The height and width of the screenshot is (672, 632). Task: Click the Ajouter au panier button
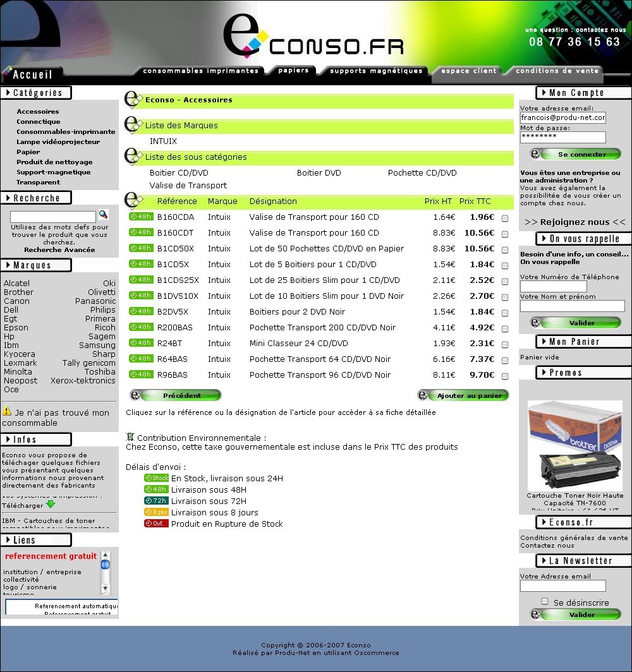click(x=463, y=395)
